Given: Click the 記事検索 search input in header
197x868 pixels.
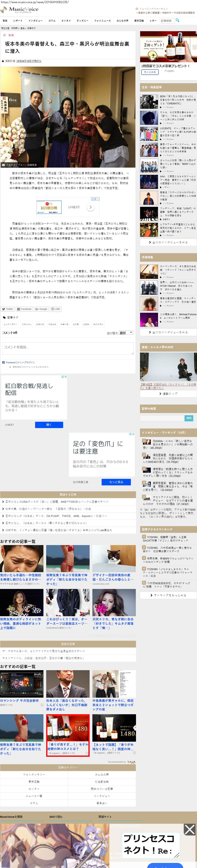Looking at the screenshot, I should 167,21.
